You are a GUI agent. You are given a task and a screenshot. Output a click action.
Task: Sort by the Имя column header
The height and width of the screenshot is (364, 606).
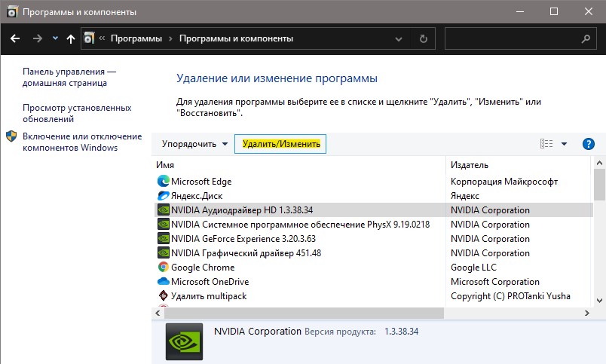pos(165,165)
